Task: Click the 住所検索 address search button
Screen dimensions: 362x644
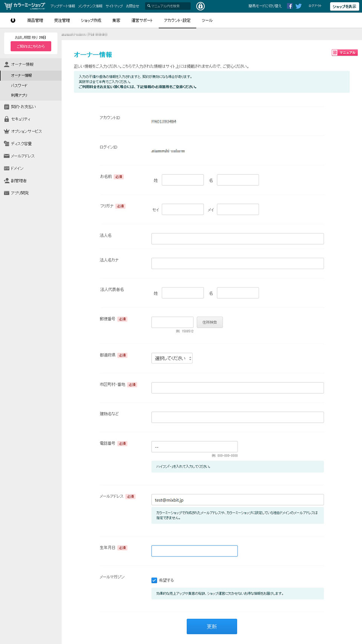Action: pos(210,322)
